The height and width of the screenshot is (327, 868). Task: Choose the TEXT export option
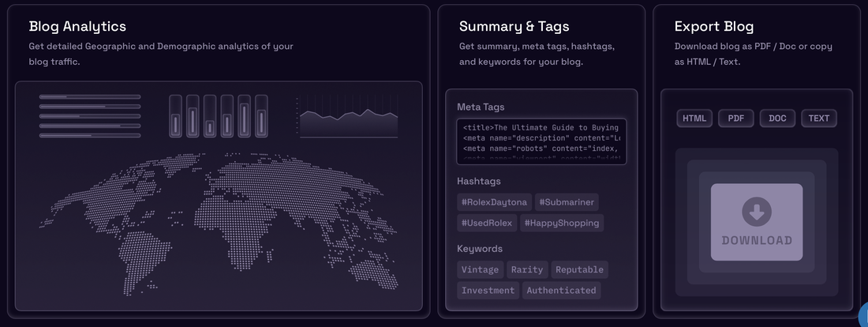819,118
